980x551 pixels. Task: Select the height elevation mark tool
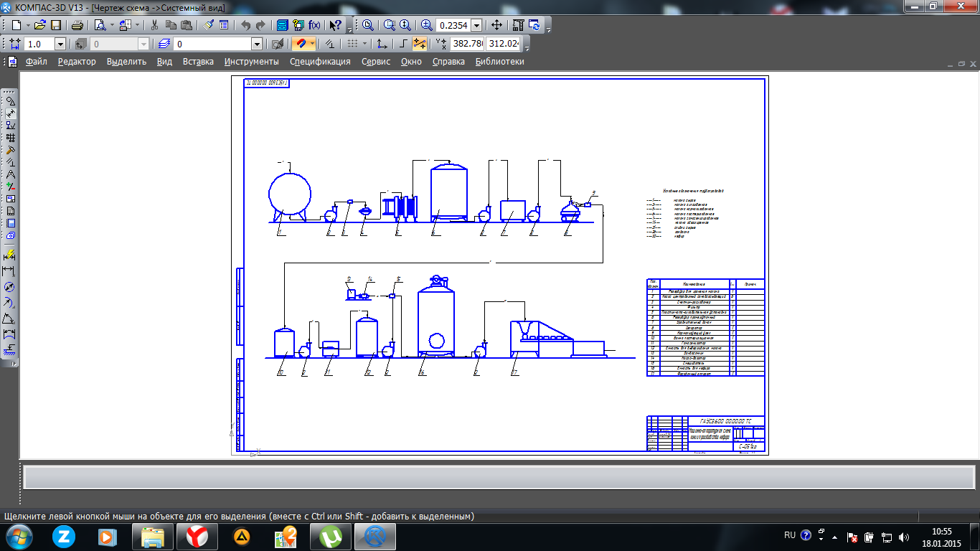[x=9, y=350]
